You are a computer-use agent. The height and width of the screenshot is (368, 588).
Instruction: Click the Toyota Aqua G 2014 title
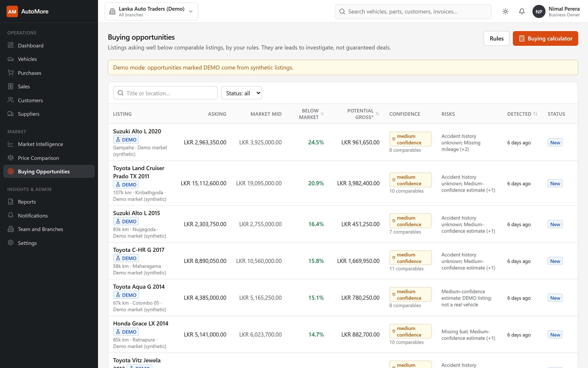coord(139,286)
